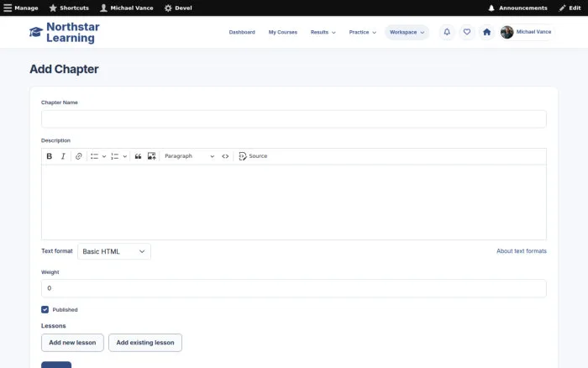The height and width of the screenshot is (368, 588).
Task: Focus the Weight field
Action: [x=294, y=288]
